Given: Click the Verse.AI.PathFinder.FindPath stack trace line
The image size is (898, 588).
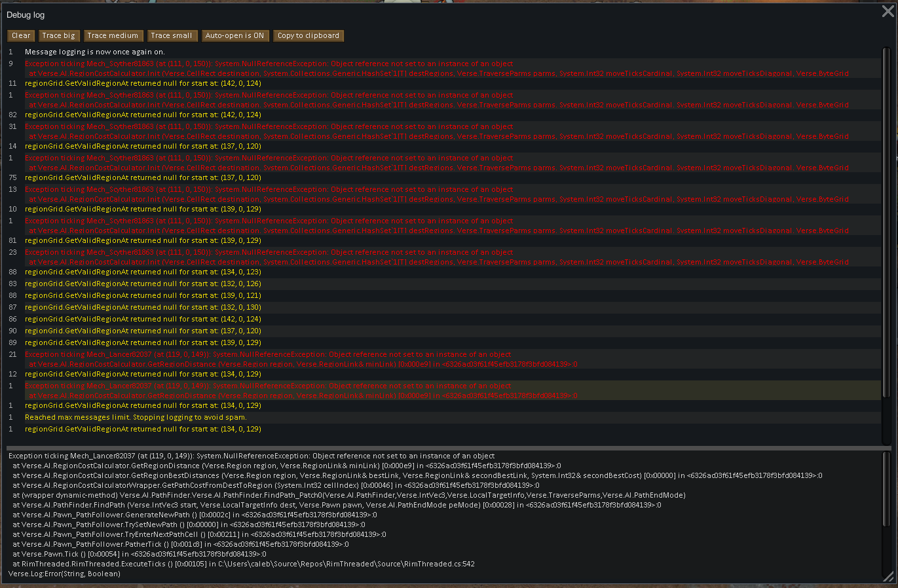Looking at the screenshot, I should tap(262, 505).
